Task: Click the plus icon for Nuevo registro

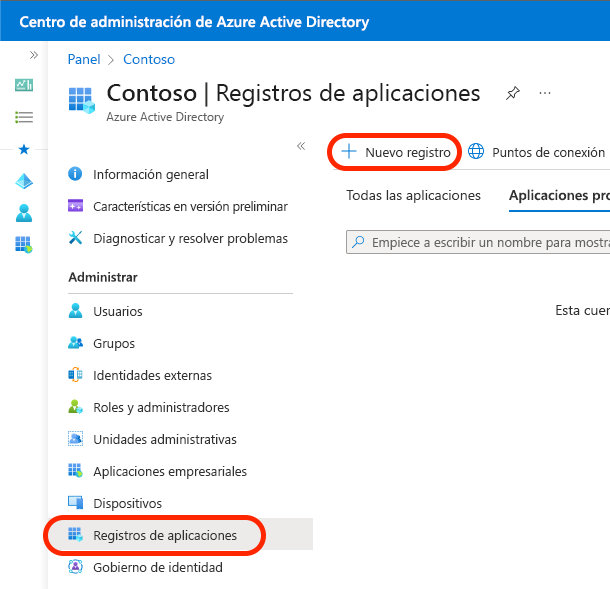Action: pyautogui.click(x=349, y=151)
